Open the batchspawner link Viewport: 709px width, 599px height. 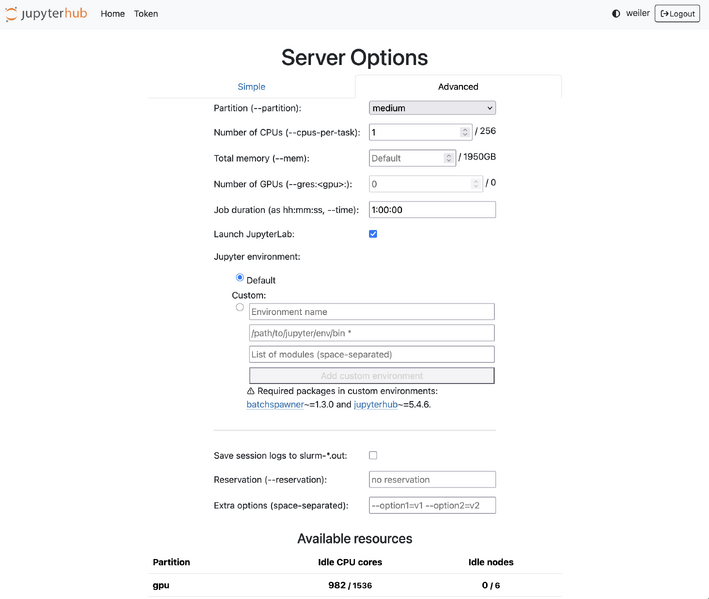(275, 405)
